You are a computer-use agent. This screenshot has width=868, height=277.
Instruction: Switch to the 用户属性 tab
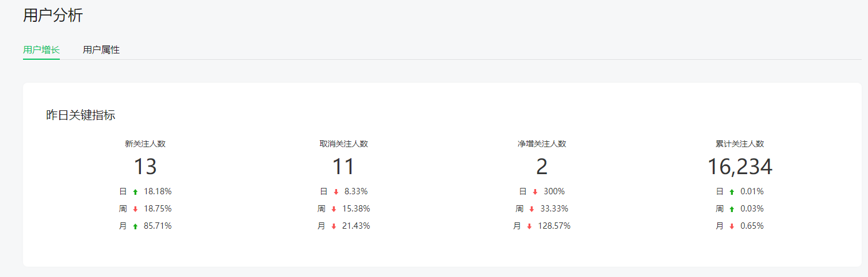tap(101, 50)
